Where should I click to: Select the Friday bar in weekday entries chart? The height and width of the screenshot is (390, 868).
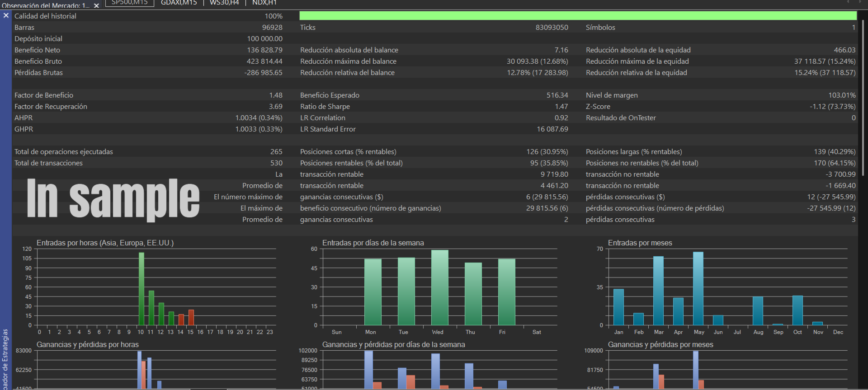[506, 292]
